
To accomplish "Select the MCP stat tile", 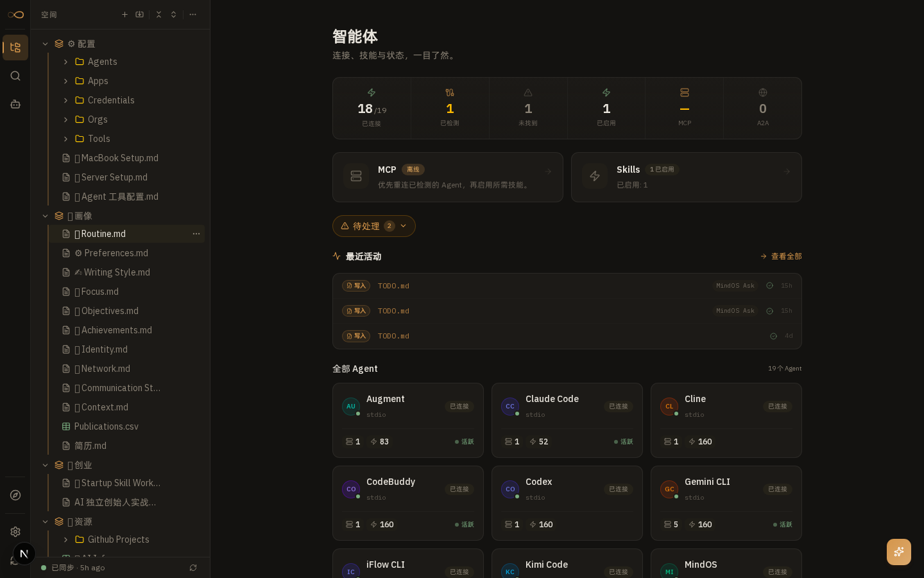I will (x=685, y=108).
